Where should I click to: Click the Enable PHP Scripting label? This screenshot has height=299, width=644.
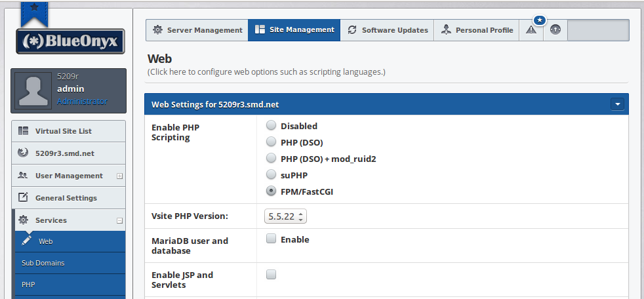pos(175,132)
